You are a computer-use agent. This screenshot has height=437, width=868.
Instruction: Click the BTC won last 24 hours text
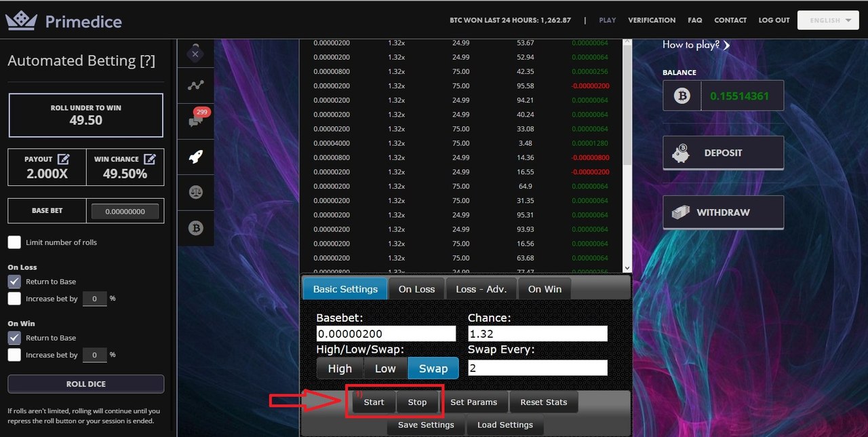coord(510,20)
